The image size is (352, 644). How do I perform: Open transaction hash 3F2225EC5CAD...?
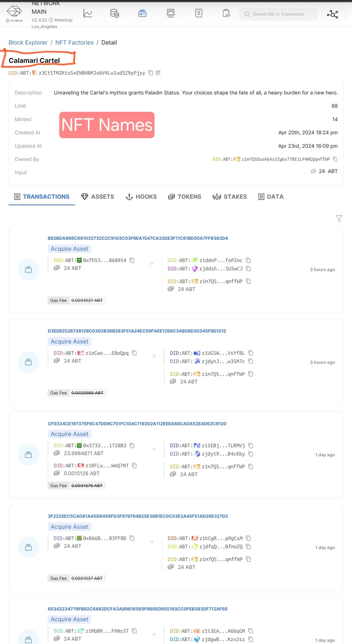point(138,516)
